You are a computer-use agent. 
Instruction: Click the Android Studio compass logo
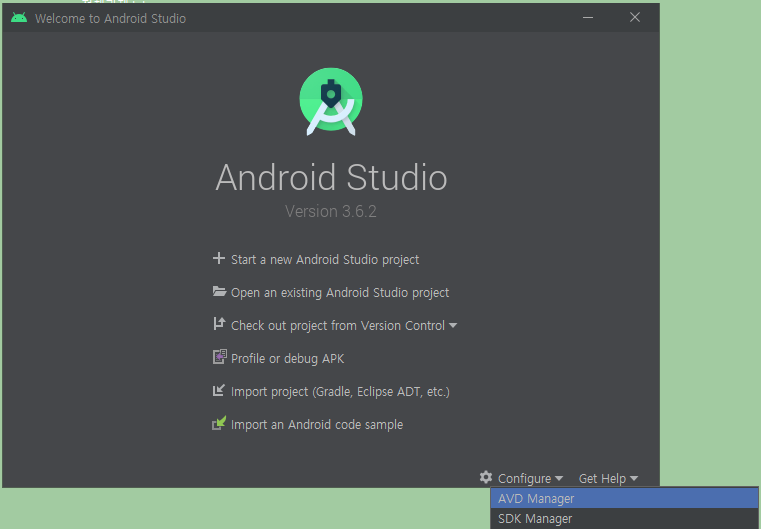pyautogui.click(x=331, y=101)
